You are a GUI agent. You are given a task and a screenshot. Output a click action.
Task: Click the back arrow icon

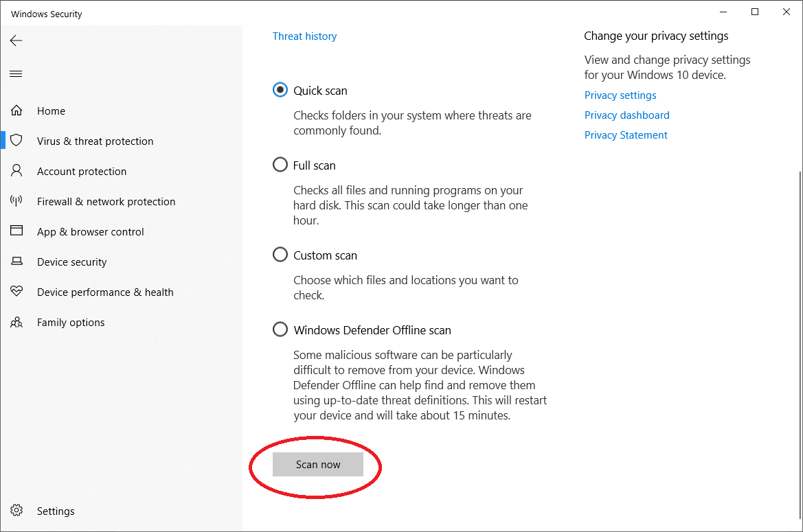tap(16, 41)
